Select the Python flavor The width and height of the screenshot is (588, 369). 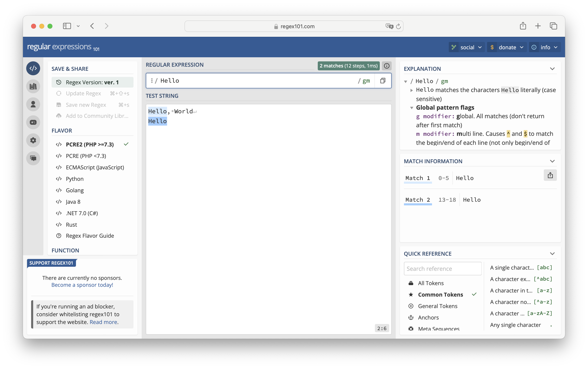coord(75,179)
